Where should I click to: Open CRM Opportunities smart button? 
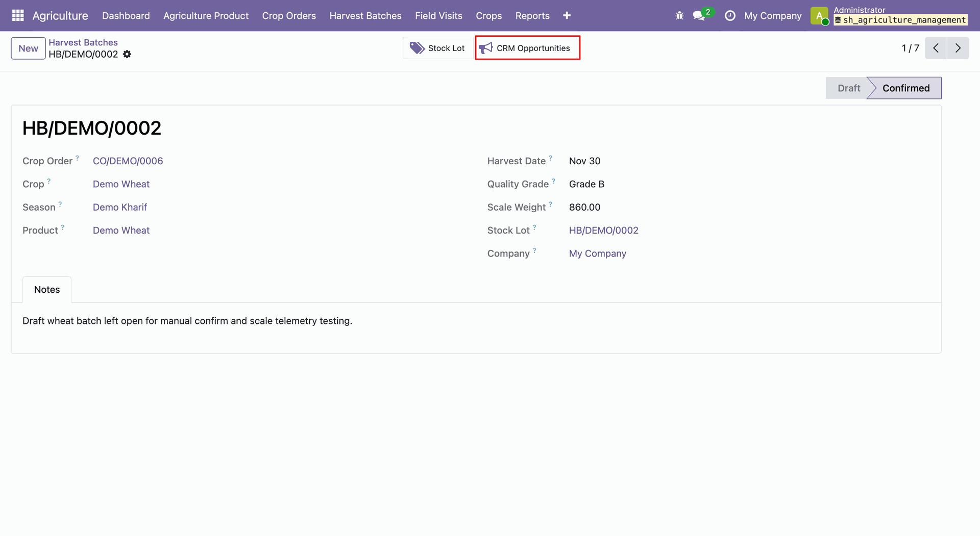pyautogui.click(x=527, y=48)
